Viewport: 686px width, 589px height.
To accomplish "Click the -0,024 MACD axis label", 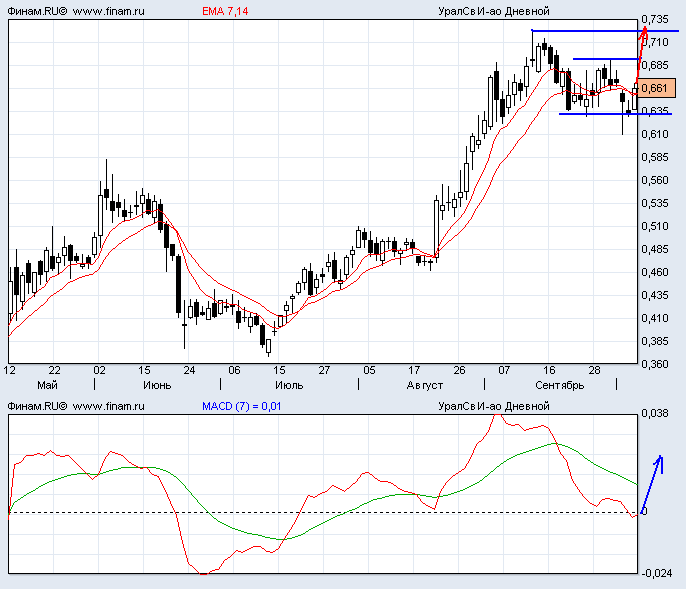I will coord(656,573).
